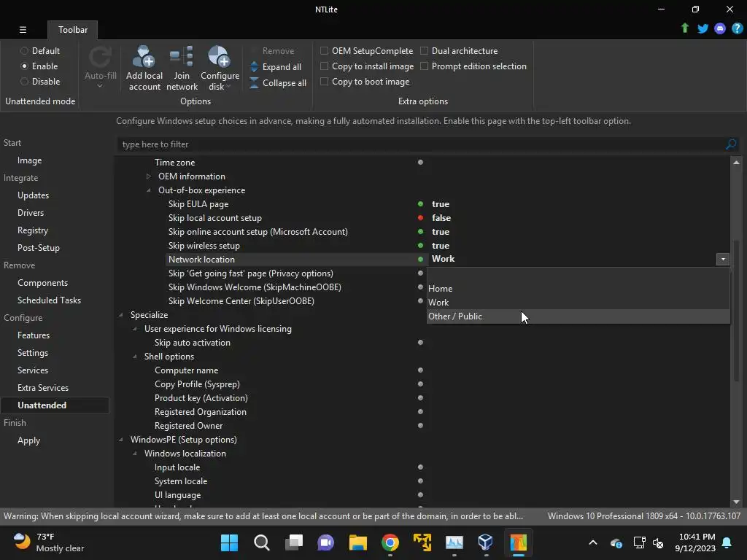The width and height of the screenshot is (747, 560).
Task: Open File Explorer from the taskbar
Action: pyautogui.click(x=357, y=542)
